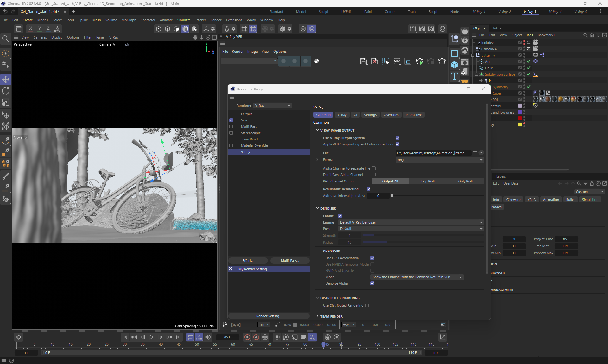Open the Renderer V-Ray dropdown
The height and width of the screenshot is (364, 608).
(x=273, y=106)
